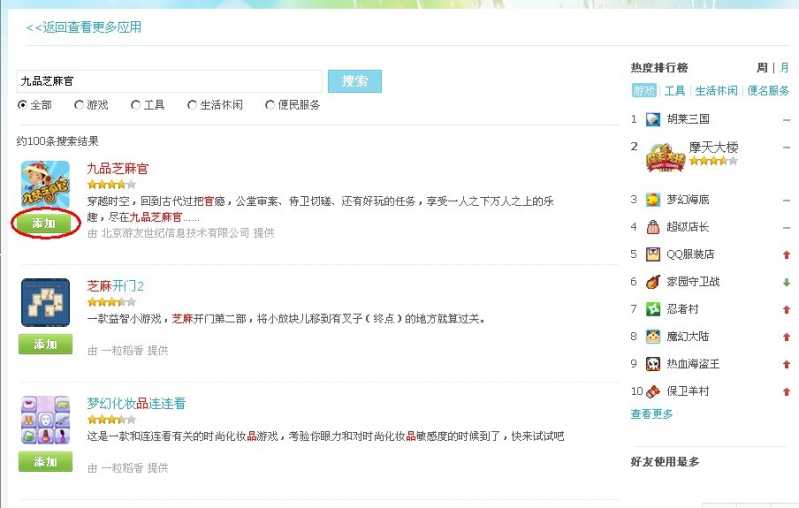Click the star rating under 芝麻开门2
Screen dimensions: 799x508
pos(112,302)
